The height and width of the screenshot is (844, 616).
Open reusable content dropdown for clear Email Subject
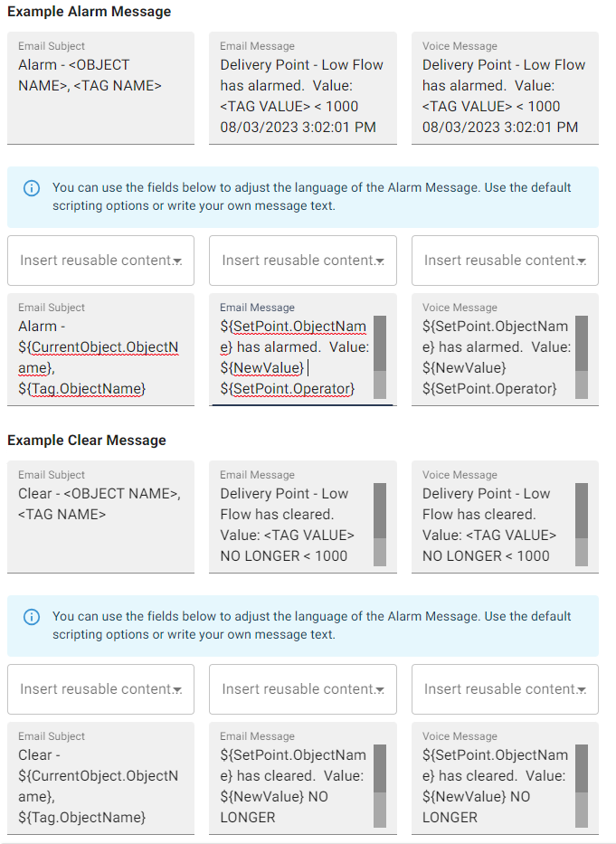click(x=100, y=689)
